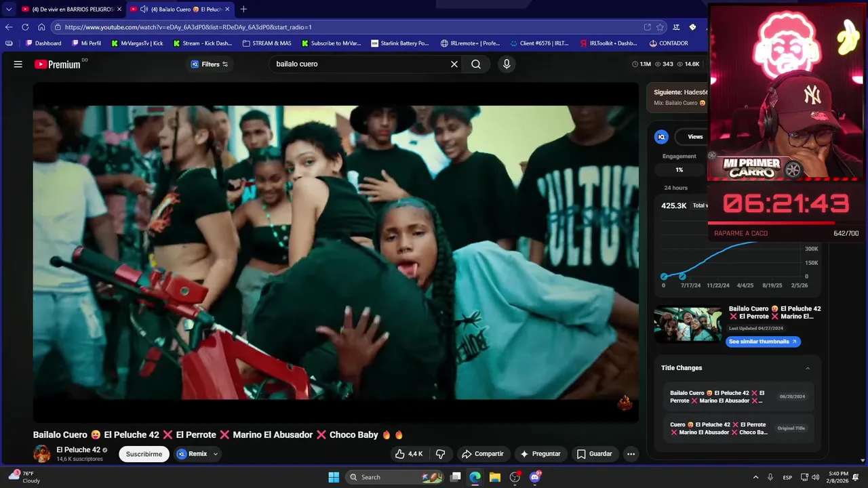
Task: Open Discord from the taskbar
Action: pos(534,477)
